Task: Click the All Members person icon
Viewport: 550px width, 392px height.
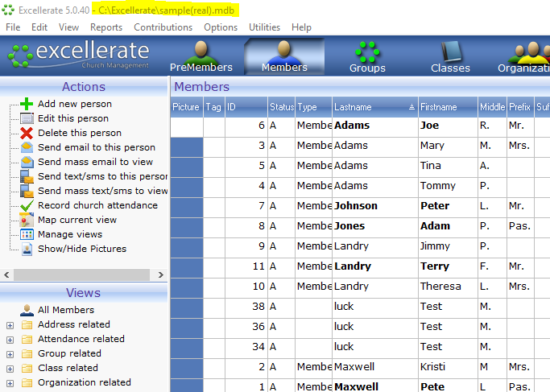Action: (27, 310)
